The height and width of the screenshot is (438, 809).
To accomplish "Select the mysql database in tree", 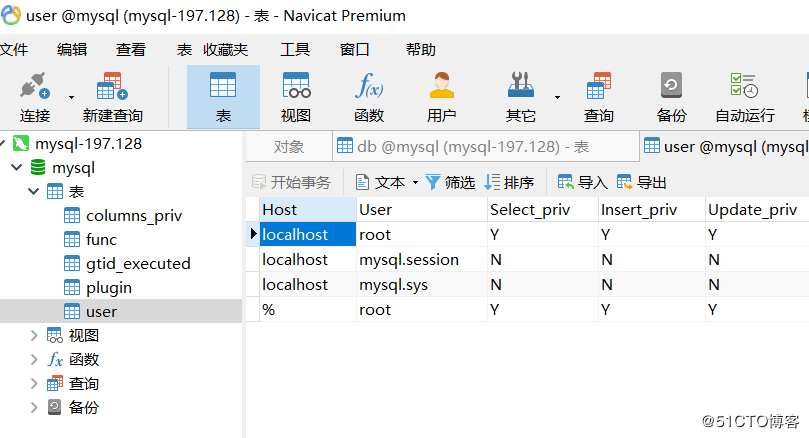I will (73, 168).
